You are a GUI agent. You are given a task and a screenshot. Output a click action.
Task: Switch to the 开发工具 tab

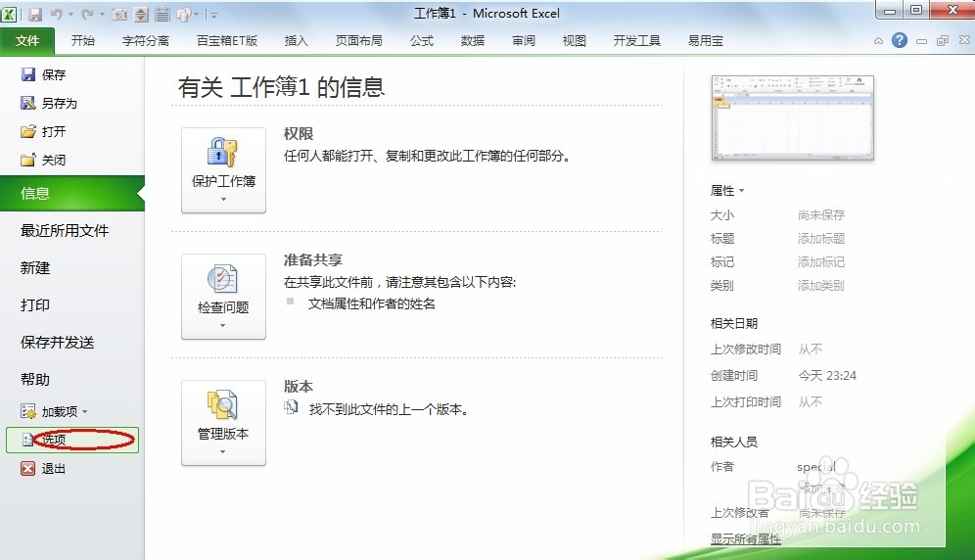point(636,41)
